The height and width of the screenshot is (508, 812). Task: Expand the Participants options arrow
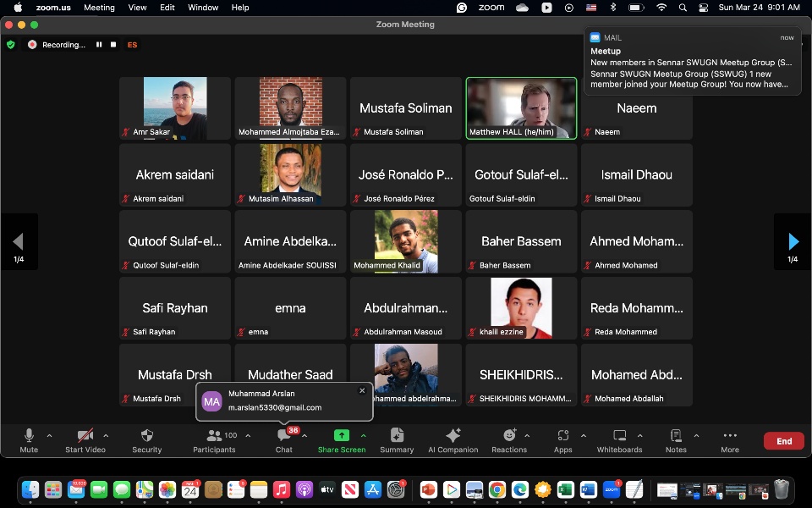coord(248,436)
